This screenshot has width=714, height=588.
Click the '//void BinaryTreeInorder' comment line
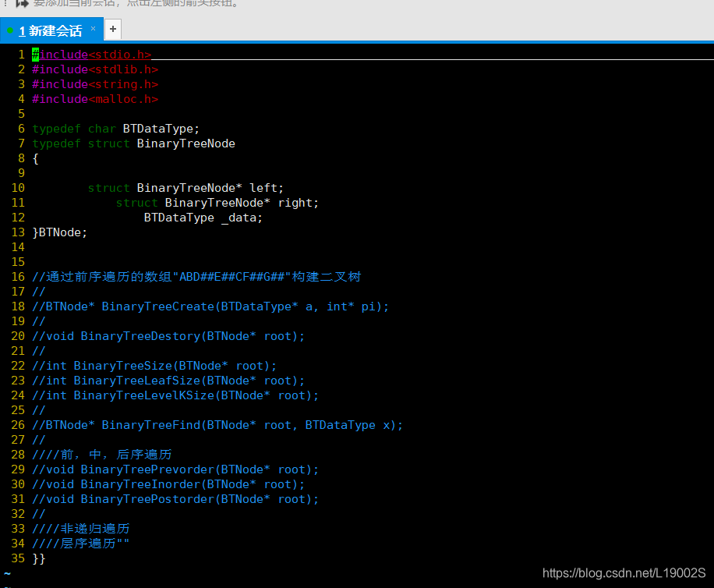(168, 484)
